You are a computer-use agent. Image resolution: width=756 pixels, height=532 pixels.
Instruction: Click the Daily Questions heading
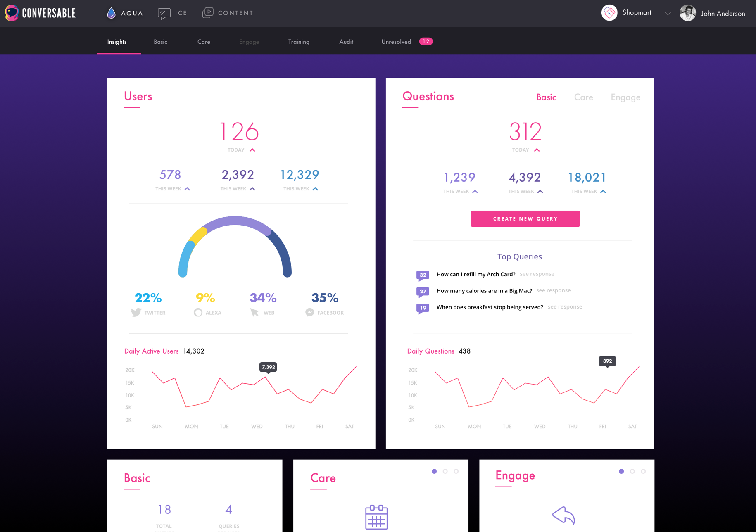click(x=430, y=351)
